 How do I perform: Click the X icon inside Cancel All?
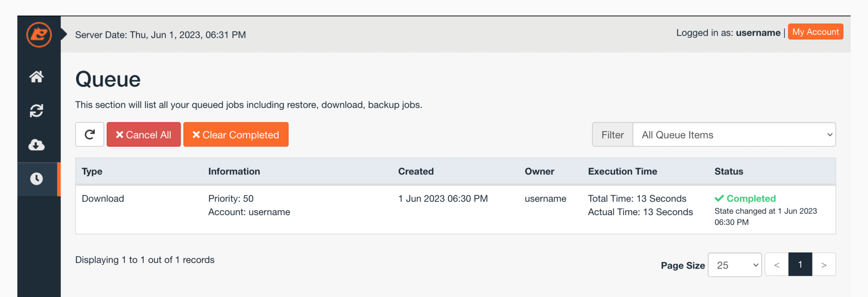(x=120, y=134)
